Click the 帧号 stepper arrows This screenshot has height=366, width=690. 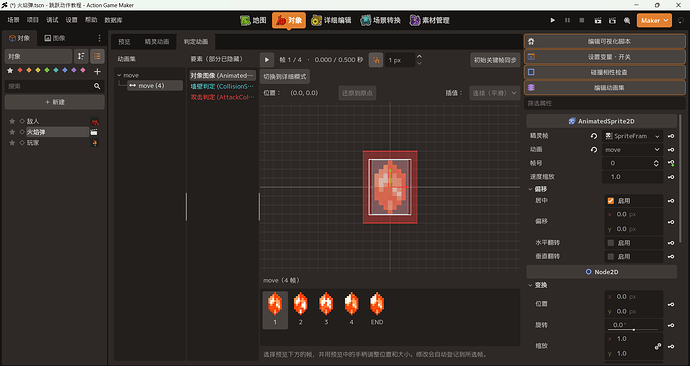(x=656, y=163)
